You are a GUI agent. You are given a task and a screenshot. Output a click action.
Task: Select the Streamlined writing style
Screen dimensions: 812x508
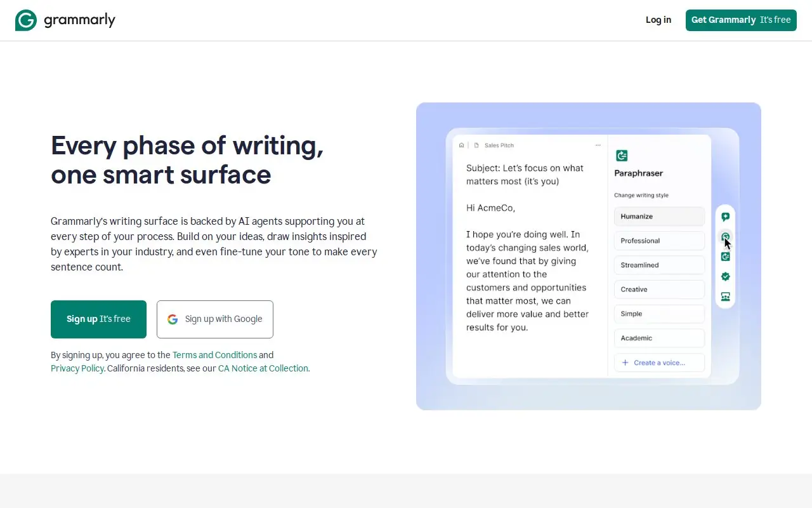659,265
